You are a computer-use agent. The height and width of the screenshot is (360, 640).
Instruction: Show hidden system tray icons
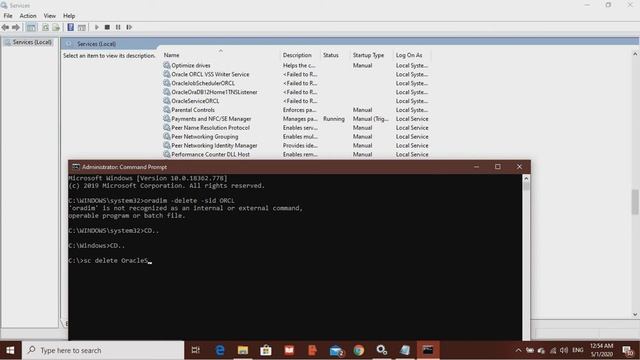tap(518, 350)
